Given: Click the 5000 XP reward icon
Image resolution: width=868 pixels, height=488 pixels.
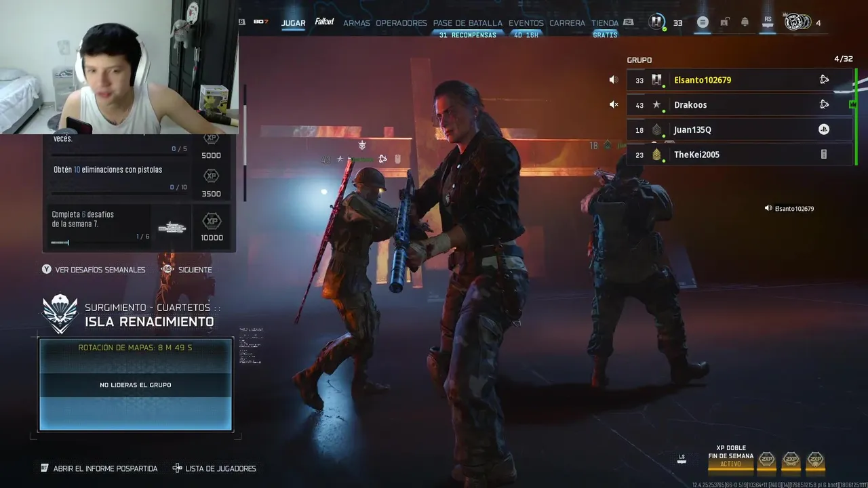Looking at the screenshot, I should point(212,138).
